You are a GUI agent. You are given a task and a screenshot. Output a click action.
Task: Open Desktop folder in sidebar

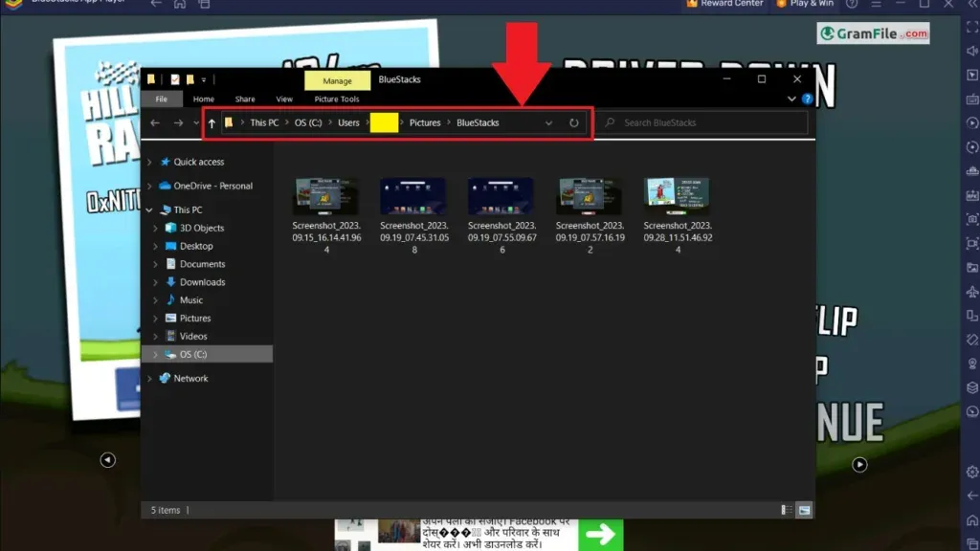(x=195, y=247)
